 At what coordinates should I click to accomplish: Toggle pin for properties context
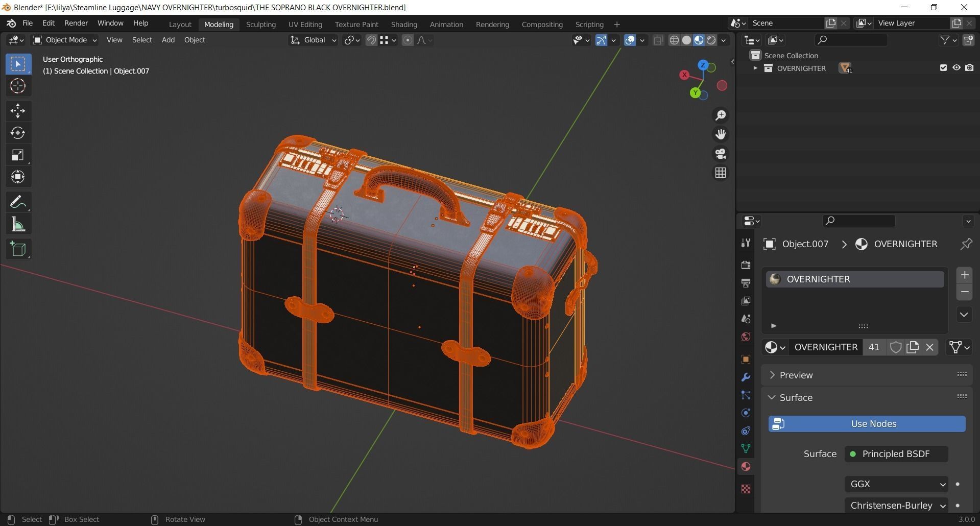[x=966, y=244]
